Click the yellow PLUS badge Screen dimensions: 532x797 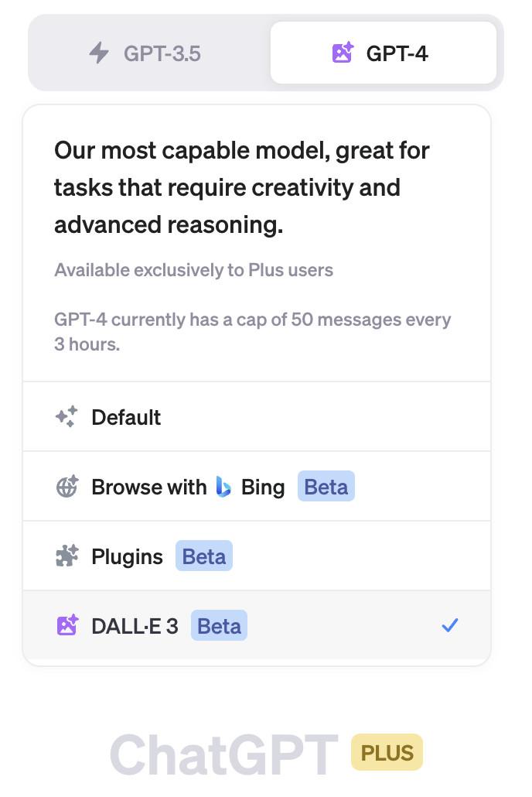[x=387, y=752]
